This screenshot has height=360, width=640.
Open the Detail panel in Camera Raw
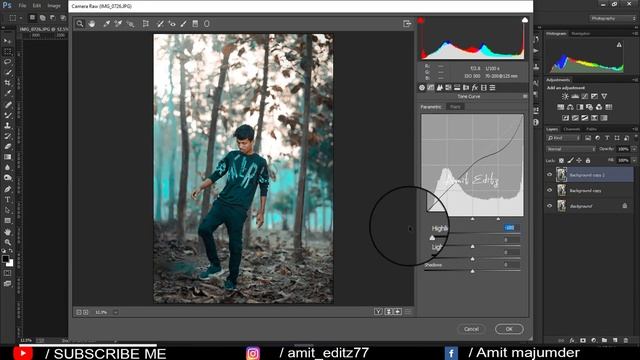point(440,87)
